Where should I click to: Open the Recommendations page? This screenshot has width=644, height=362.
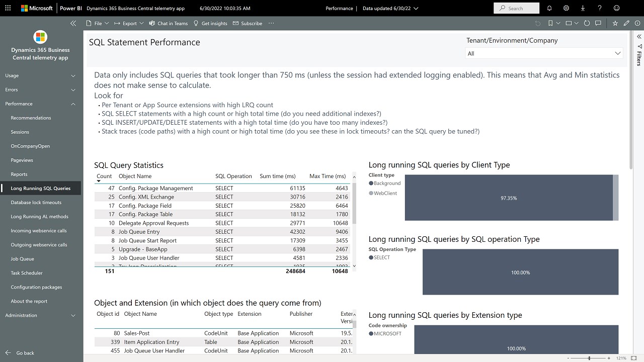click(31, 118)
